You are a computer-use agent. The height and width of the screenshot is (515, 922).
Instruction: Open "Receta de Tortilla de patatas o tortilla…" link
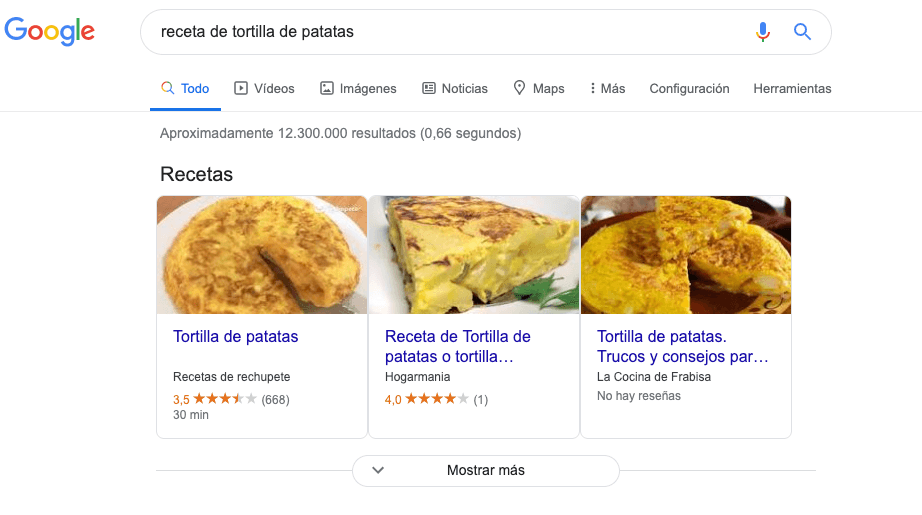457,346
